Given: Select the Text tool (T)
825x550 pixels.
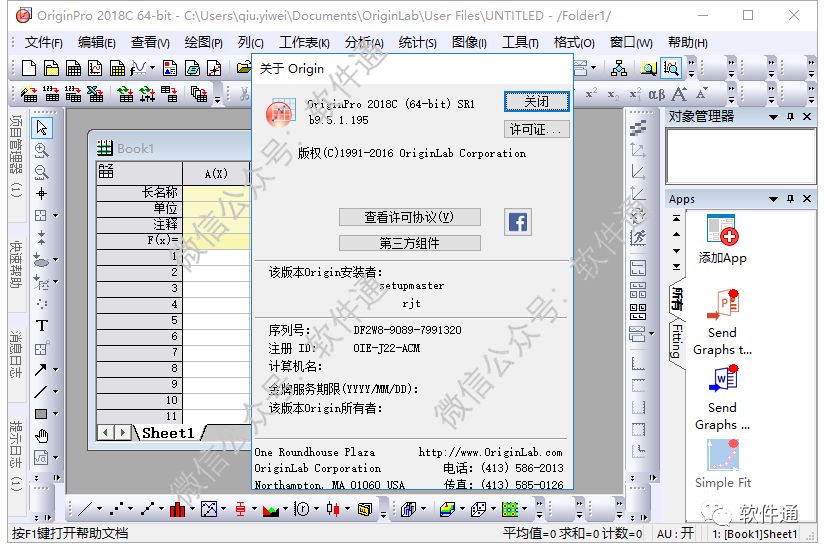Looking at the screenshot, I should coord(42,326).
